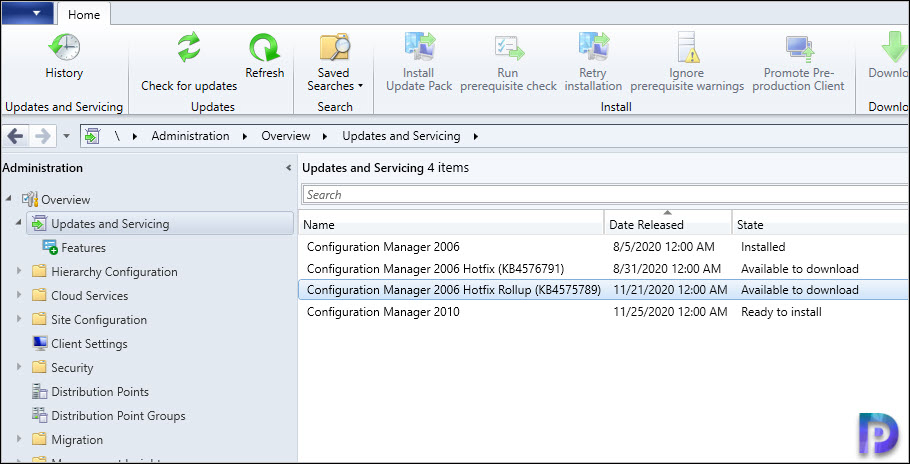Click Updates and Servicing breadcrumb segment
The width and height of the screenshot is (910, 464).
coord(401,136)
